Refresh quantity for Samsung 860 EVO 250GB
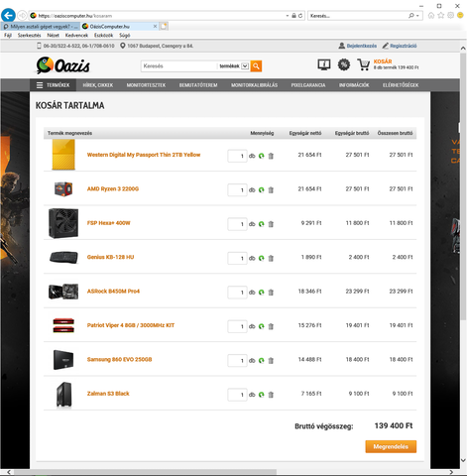The image size is (467, 476). click(x=262, y=361)
